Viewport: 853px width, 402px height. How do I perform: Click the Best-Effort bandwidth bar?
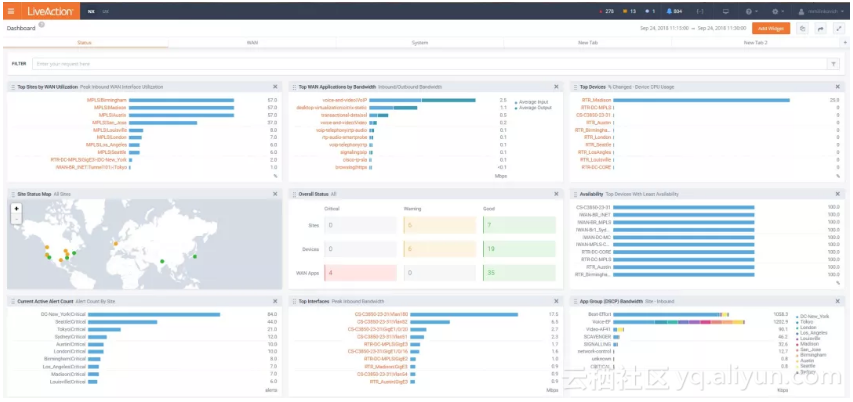pos(671,314)
